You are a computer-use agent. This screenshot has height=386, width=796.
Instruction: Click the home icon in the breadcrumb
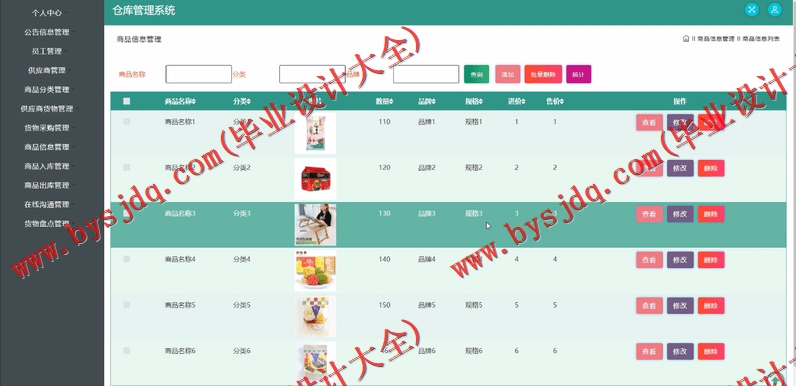click(x=686, y=39)
